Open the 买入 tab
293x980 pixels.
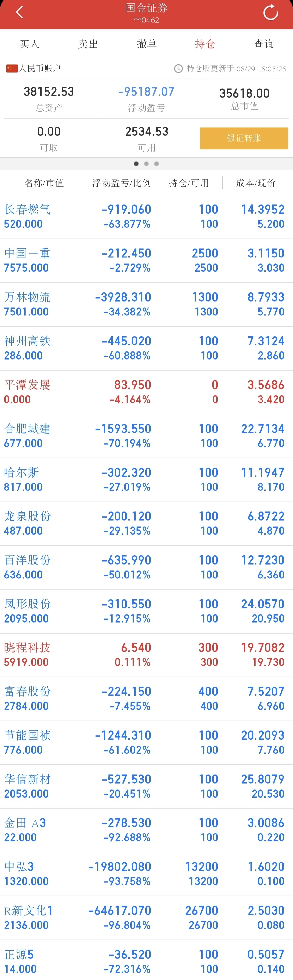pos(29,44)
